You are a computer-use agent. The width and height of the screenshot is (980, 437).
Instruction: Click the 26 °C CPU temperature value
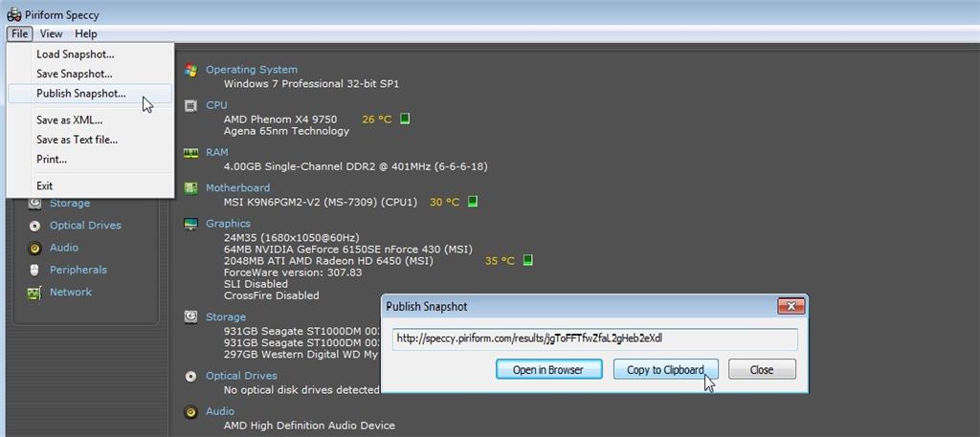[377, 120]
